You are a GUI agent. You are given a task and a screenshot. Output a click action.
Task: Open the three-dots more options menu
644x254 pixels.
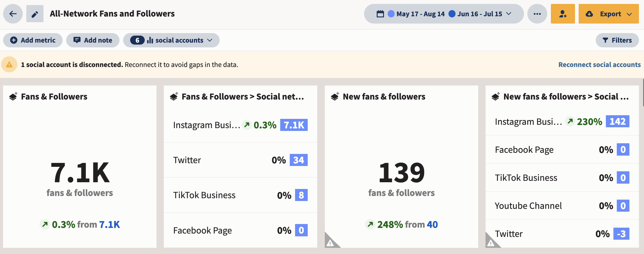[537, 14]
